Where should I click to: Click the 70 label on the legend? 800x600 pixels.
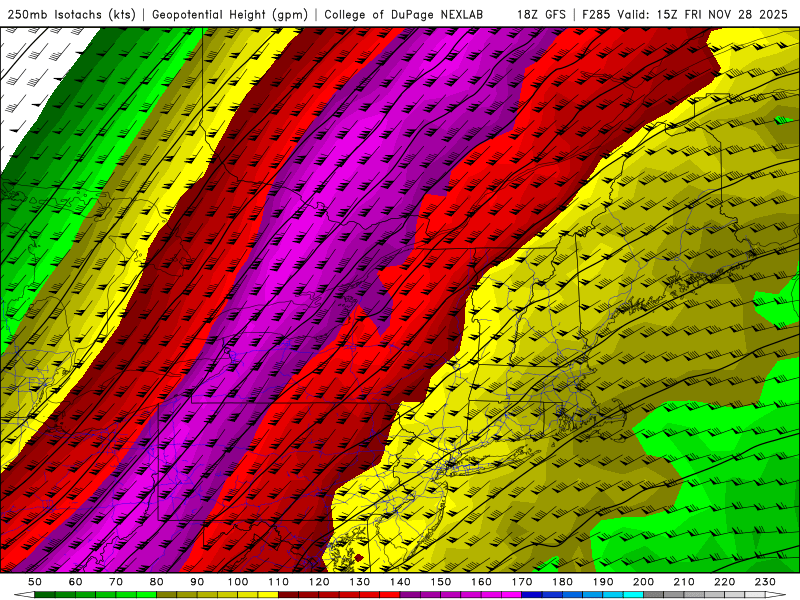click(x=116, y=582)
